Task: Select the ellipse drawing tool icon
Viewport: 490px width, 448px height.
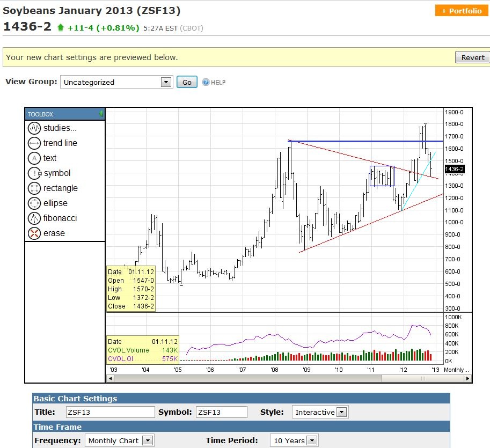Action: coord(34,203)
